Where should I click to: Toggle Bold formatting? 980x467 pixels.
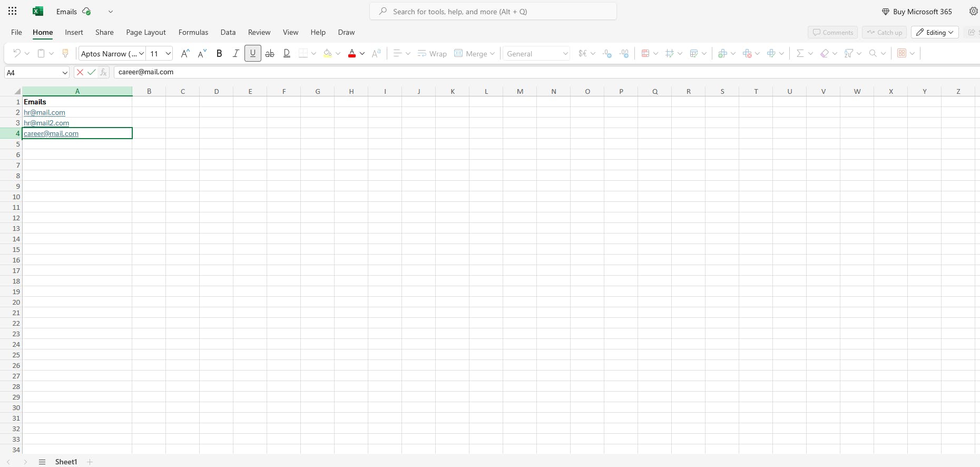point(219,53)
